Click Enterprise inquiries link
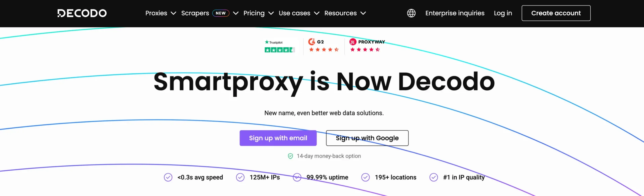The height and width of the screenshot is (196, 644). (x=455, y=13)
